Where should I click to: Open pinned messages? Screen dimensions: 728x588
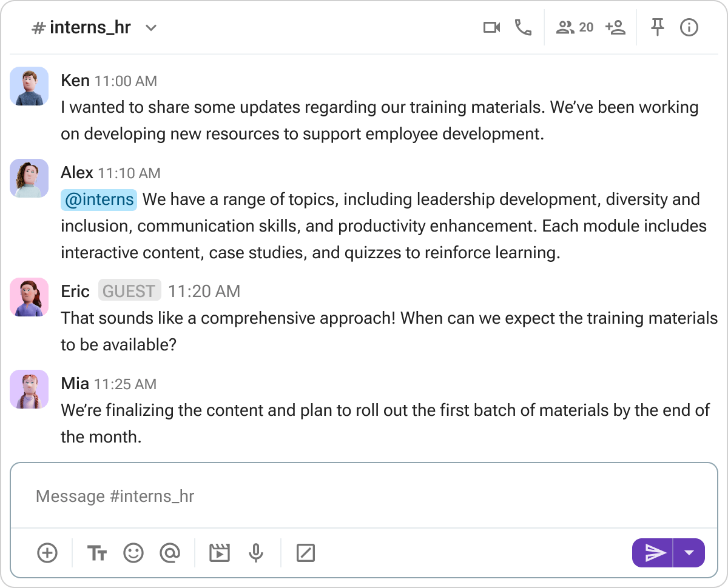[x=657, y=28]
